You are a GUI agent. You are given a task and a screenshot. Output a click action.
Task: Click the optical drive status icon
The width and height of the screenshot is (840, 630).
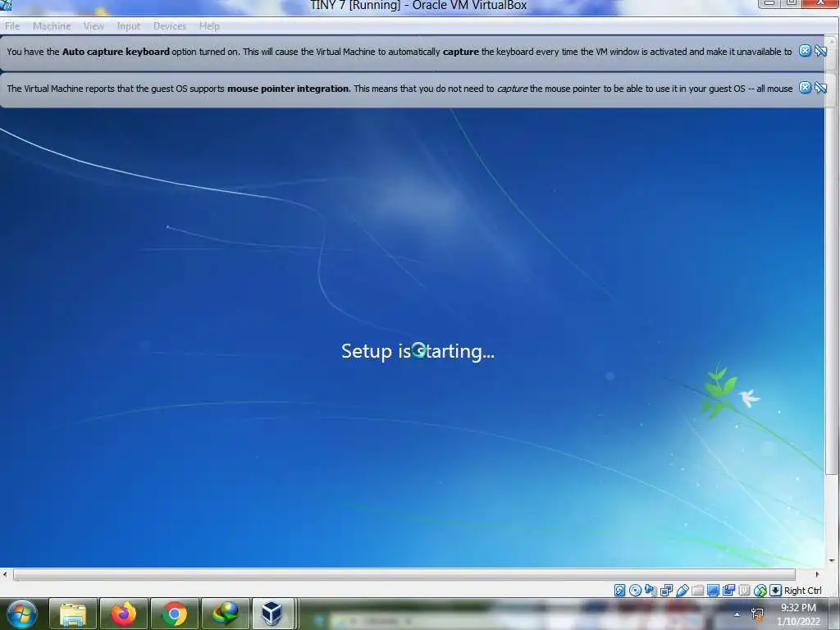[635, 591]
